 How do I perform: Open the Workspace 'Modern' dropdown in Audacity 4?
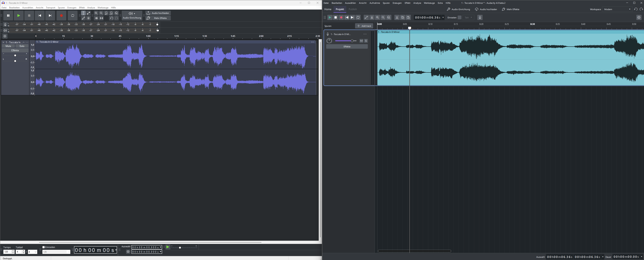[617, 9]
